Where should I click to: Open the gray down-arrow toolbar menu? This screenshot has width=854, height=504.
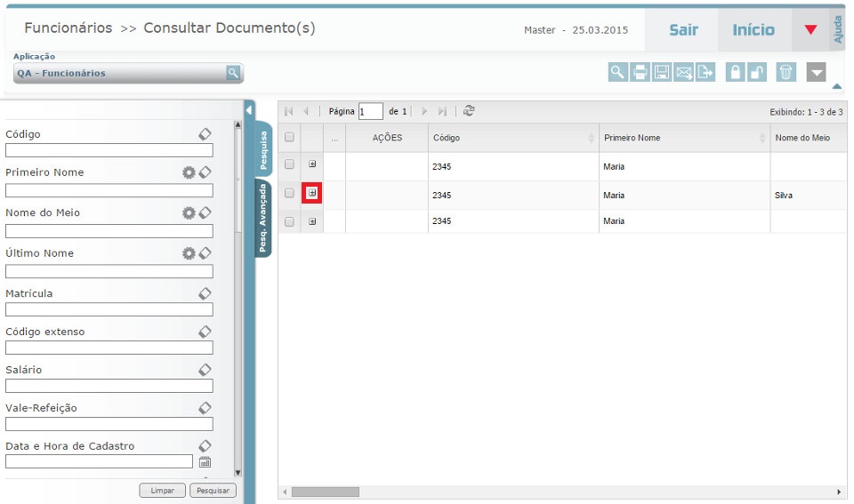[x=817, y=73]
